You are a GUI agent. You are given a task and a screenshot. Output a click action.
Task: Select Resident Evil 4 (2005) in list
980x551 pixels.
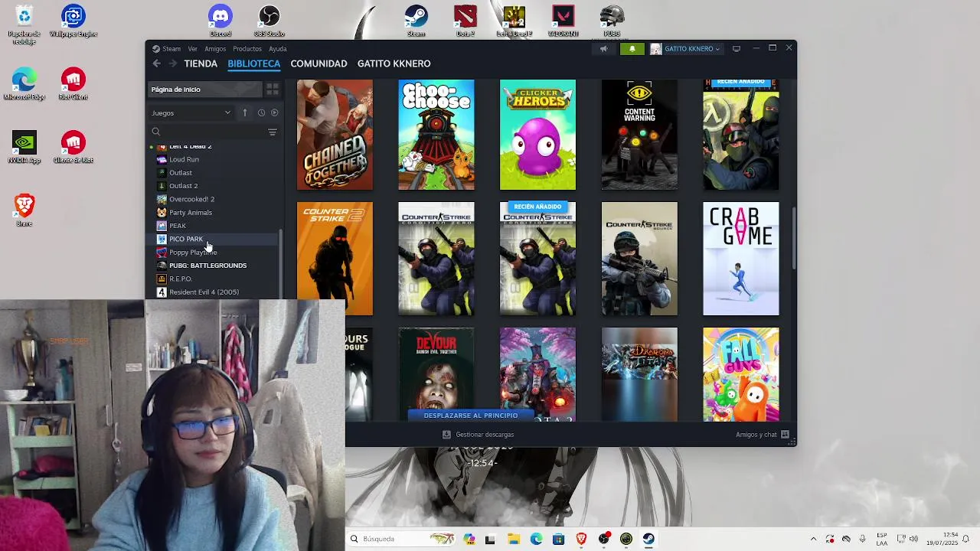click(213, 292)
